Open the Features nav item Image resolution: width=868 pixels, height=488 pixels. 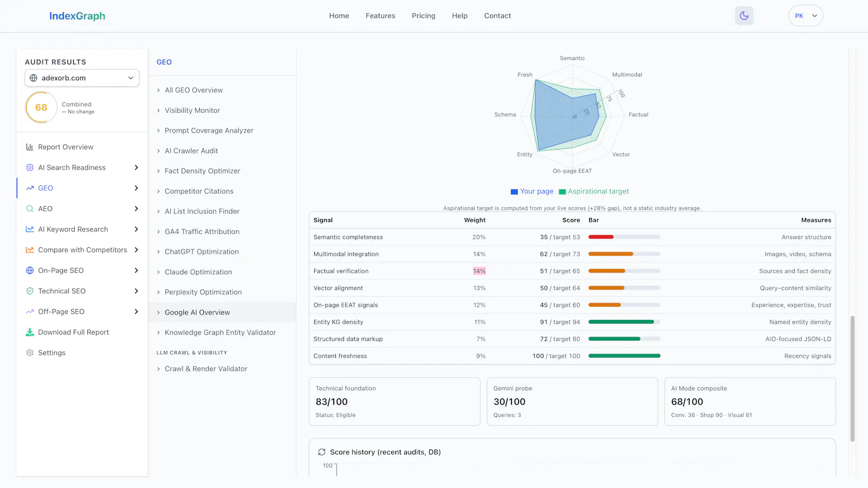click(x=380, y=16)
